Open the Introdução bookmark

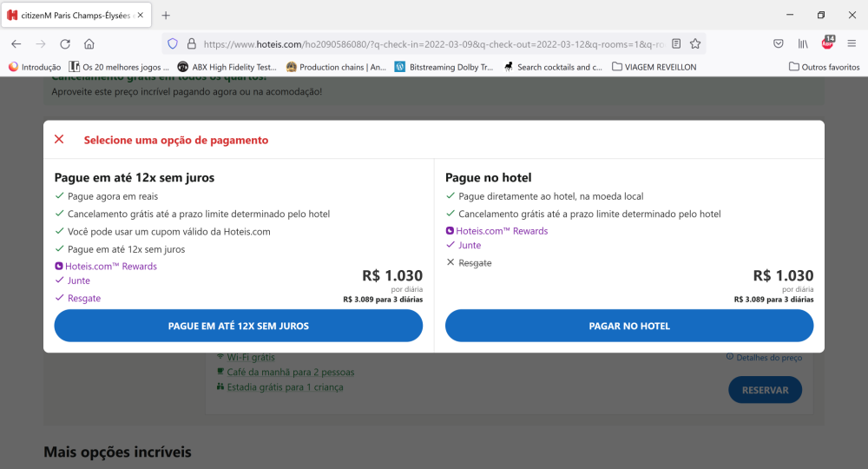coord(35,67)
